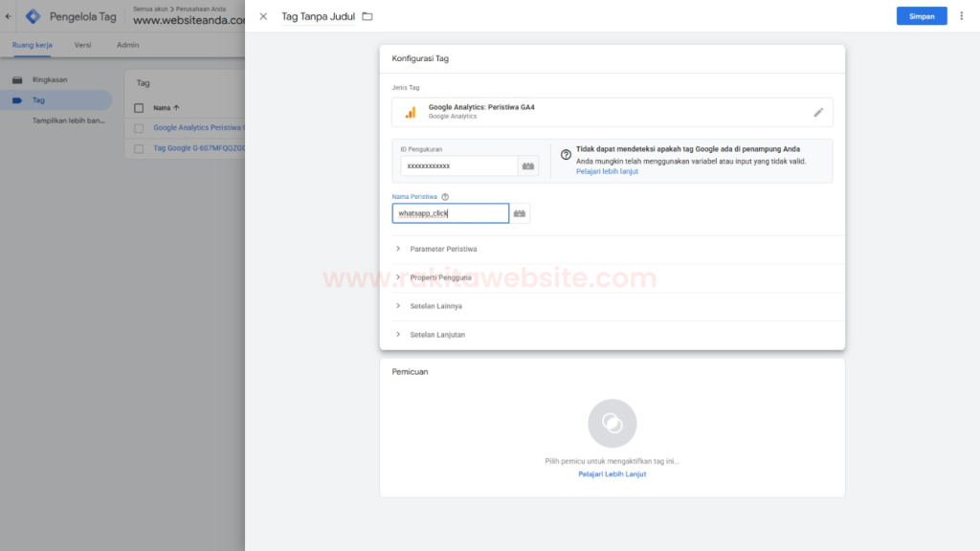Click the Konfigurasi Tag heading
980x551 pixels.
point(420,58)
